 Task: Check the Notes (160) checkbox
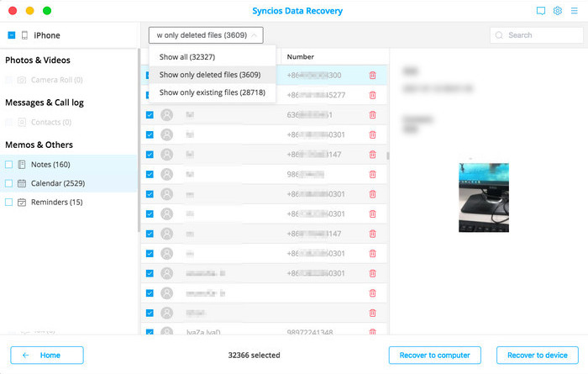coord(9,165)
